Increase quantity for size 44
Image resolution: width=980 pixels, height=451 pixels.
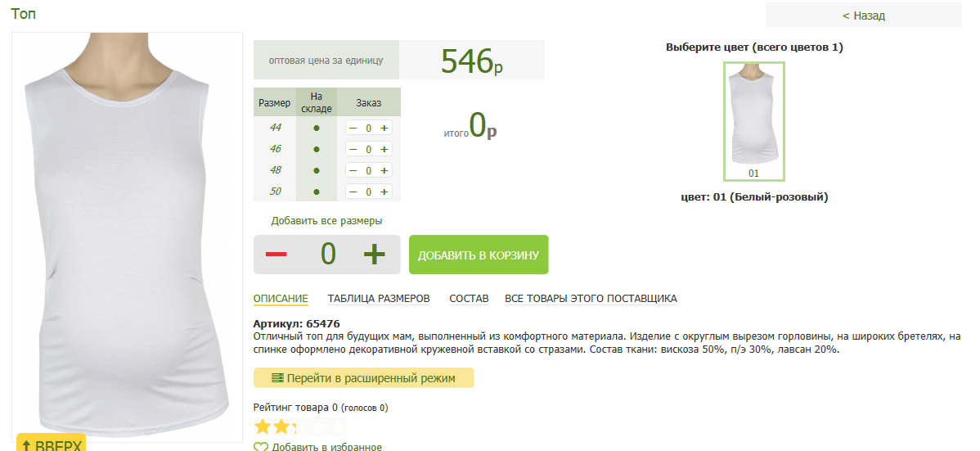click(x=384, y=128)
